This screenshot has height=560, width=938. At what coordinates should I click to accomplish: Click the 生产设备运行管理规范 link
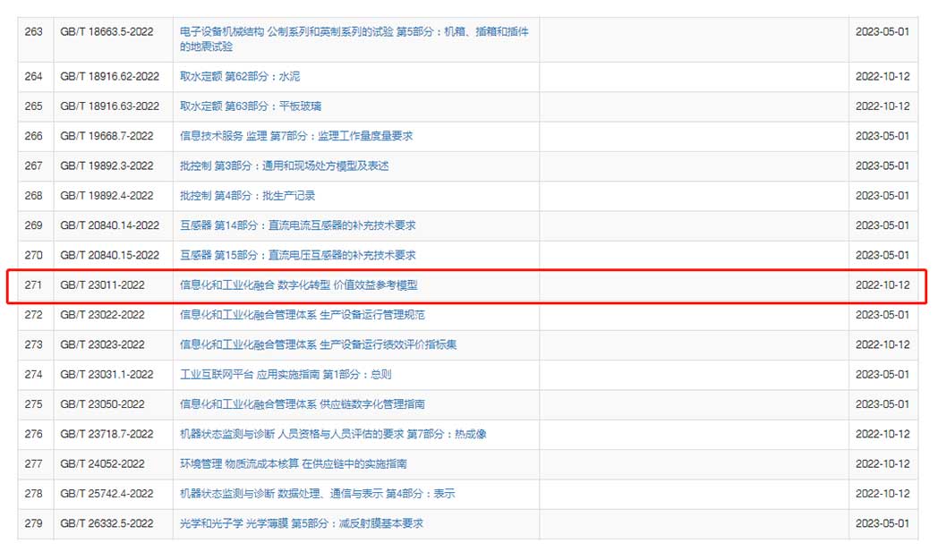[x=302, y=315]
